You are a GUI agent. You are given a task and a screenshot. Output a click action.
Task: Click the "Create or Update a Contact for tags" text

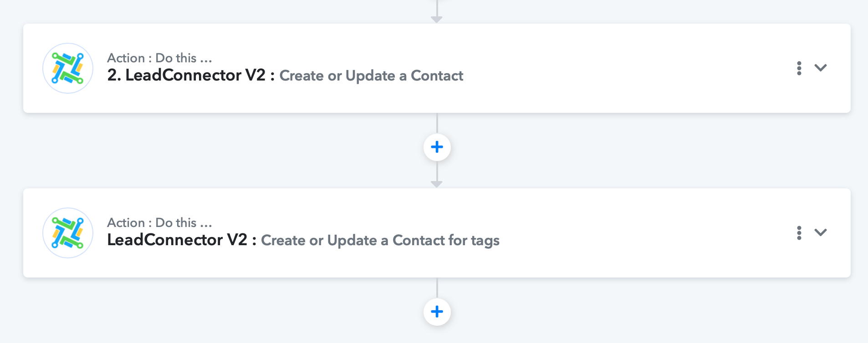click(x=380, y=240)
